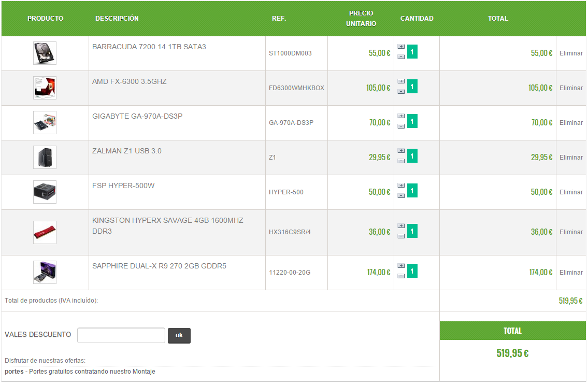Open BARRACUDA 7200.14 1TB SATA3 description
Viewport: 588px width, 384px height.
149,47
